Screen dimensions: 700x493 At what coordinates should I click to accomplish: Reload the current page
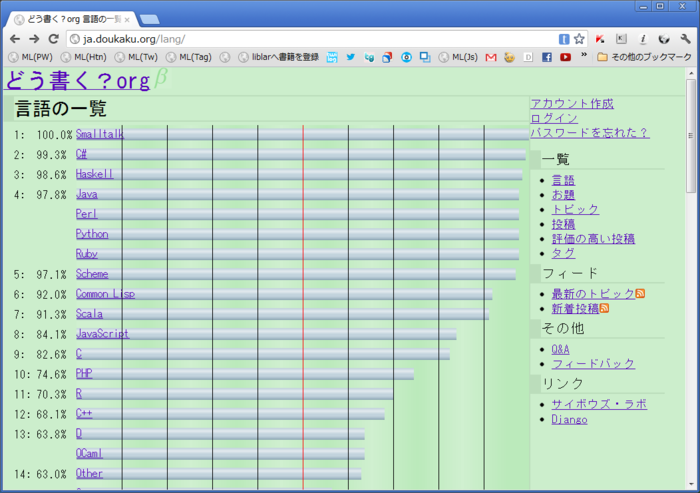54,39
